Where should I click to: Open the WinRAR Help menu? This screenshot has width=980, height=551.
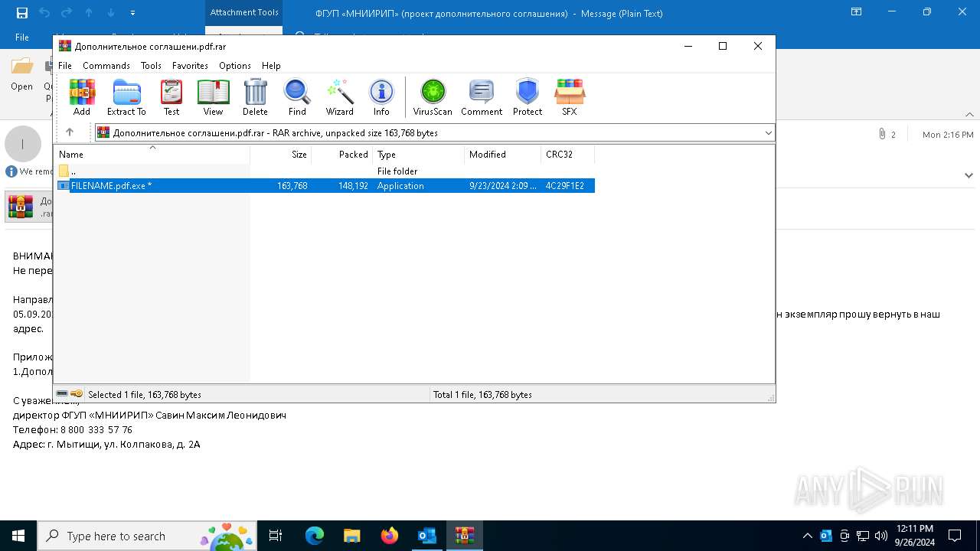(271, 65)
